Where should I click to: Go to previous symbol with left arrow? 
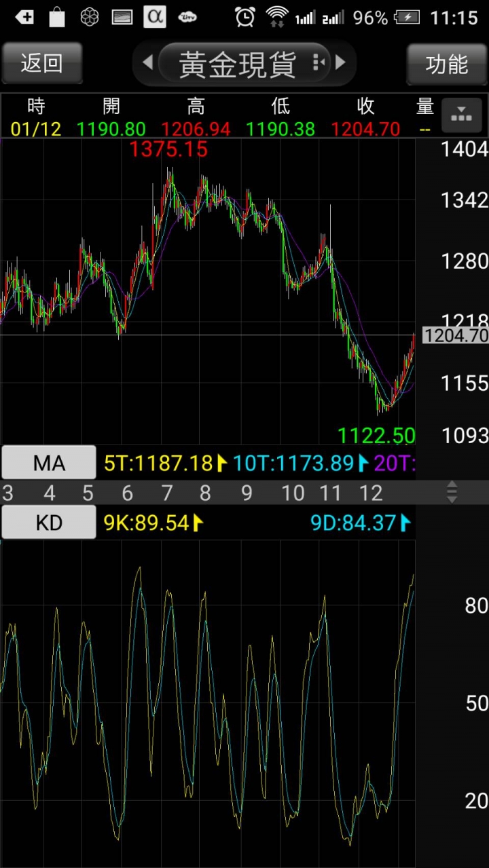(147, 63)
